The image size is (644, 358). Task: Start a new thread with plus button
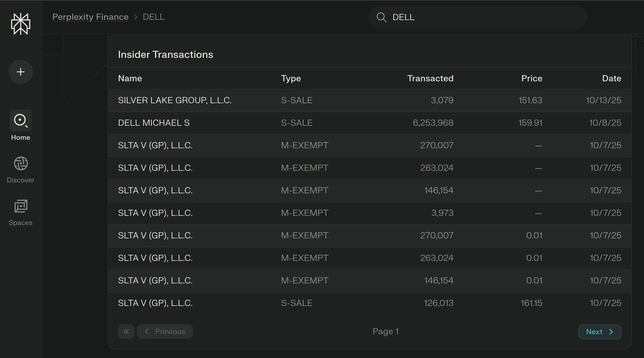(x=20, y=72)
